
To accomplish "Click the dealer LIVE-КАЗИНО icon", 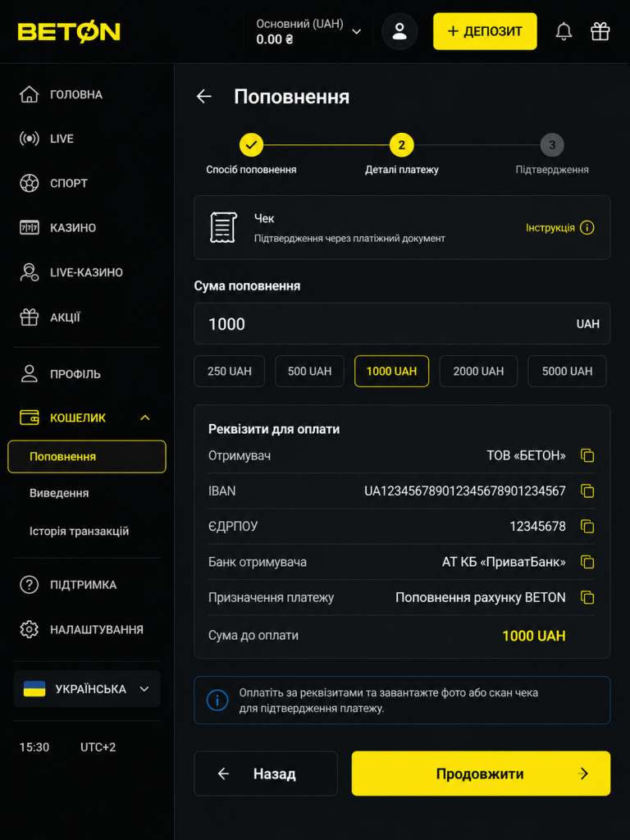I will pos(29,272).
